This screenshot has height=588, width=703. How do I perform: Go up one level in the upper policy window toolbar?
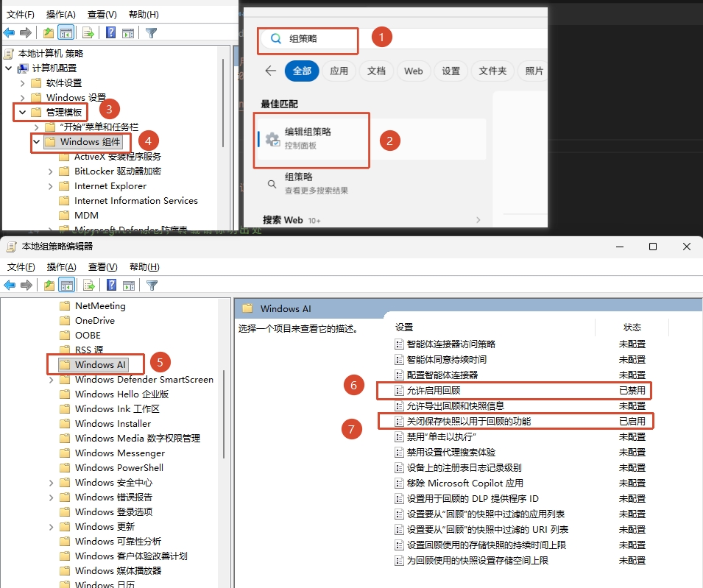click(48, 32)
